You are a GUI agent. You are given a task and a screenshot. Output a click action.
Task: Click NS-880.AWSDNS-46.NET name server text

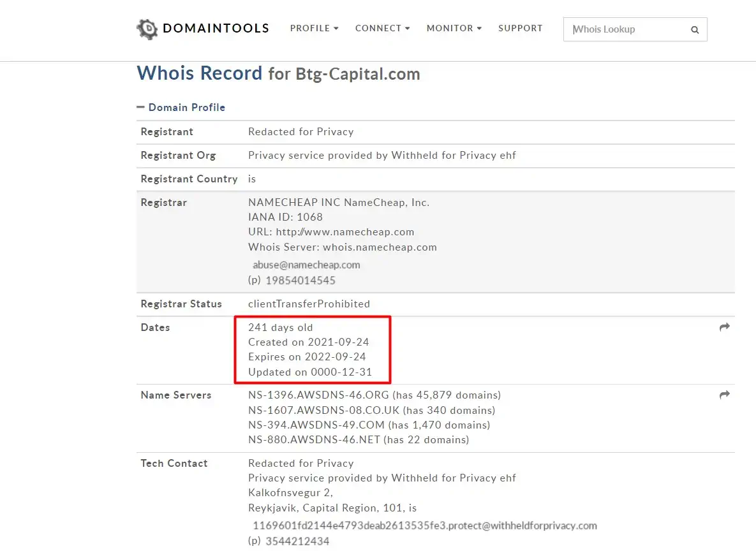[315, 440]
